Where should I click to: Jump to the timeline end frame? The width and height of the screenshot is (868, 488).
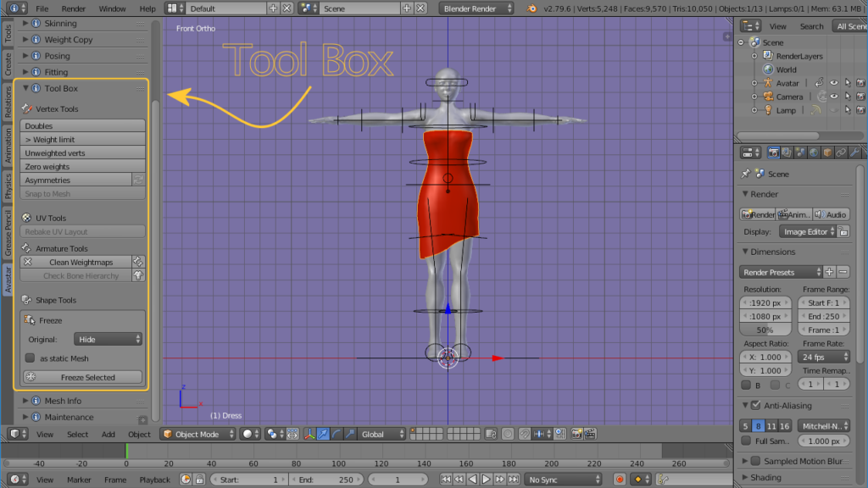coord(513,480)
